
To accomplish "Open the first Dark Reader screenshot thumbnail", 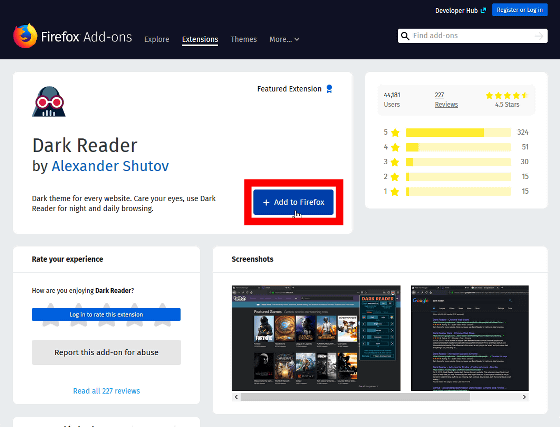I will [x=316, y=338].
